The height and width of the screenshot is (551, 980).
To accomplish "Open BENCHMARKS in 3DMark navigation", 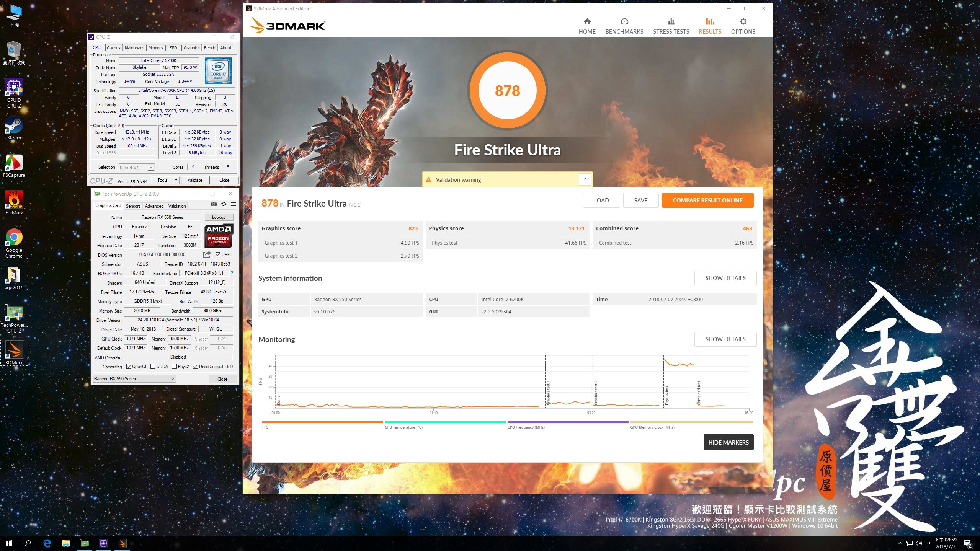I will tap(624, 26).
